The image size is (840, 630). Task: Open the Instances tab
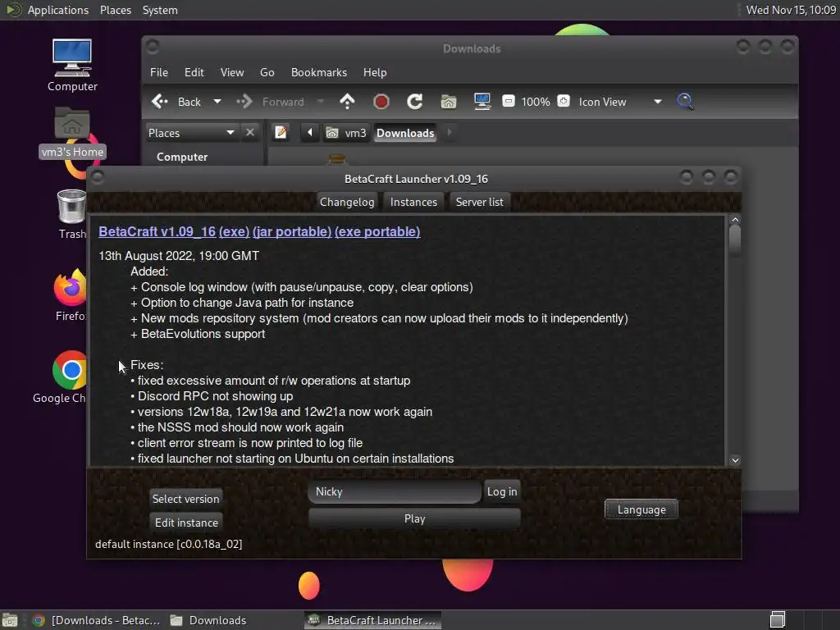pos(413,202)
